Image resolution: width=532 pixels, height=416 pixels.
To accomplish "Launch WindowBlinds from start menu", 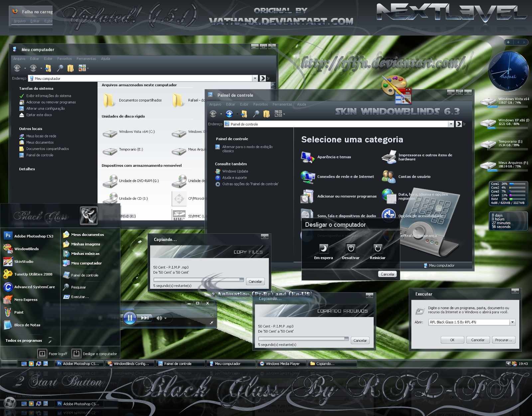I will [x=21, y=249].
